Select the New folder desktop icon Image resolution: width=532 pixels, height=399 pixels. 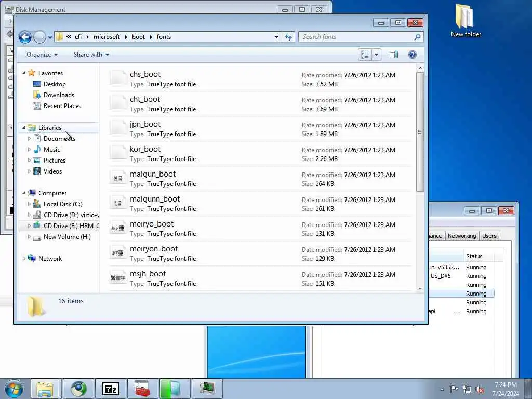tap(465, 20)
